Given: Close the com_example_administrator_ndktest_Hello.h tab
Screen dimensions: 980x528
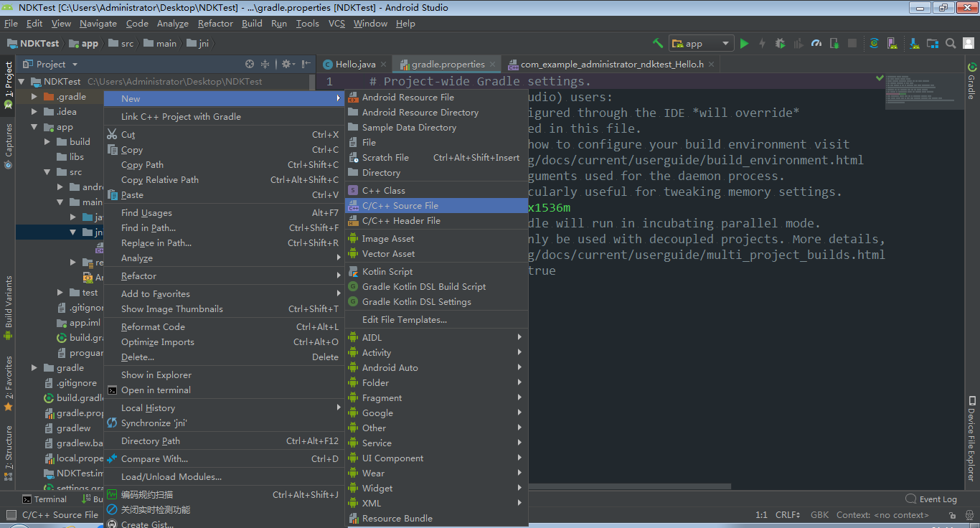Looking at the screenshot, I should (711, 65).
